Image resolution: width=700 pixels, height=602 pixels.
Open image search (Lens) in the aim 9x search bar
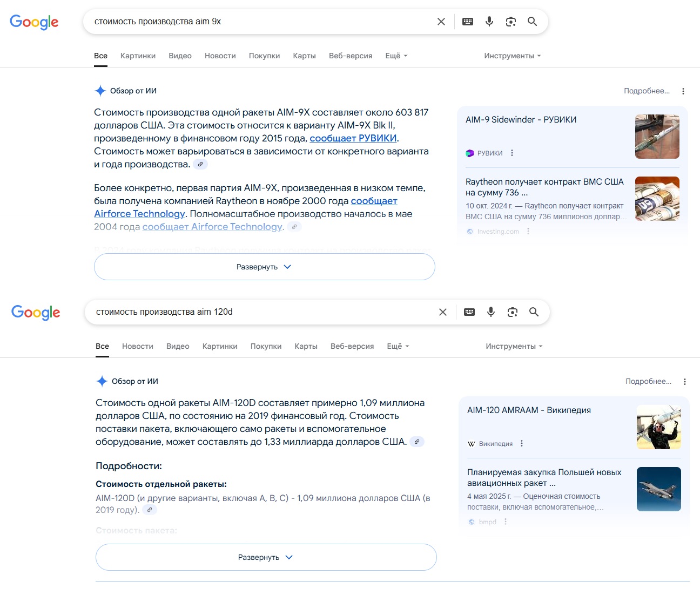point(511,22)
